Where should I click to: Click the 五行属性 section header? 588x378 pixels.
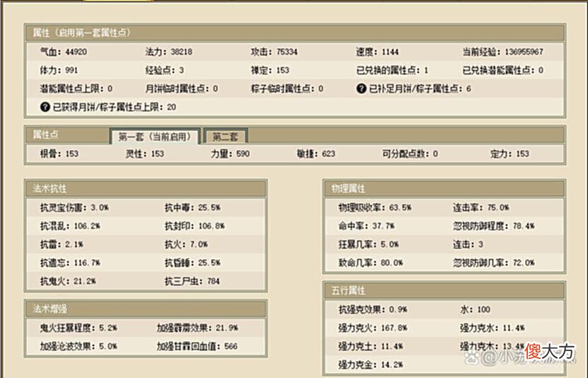pos(444,290)
